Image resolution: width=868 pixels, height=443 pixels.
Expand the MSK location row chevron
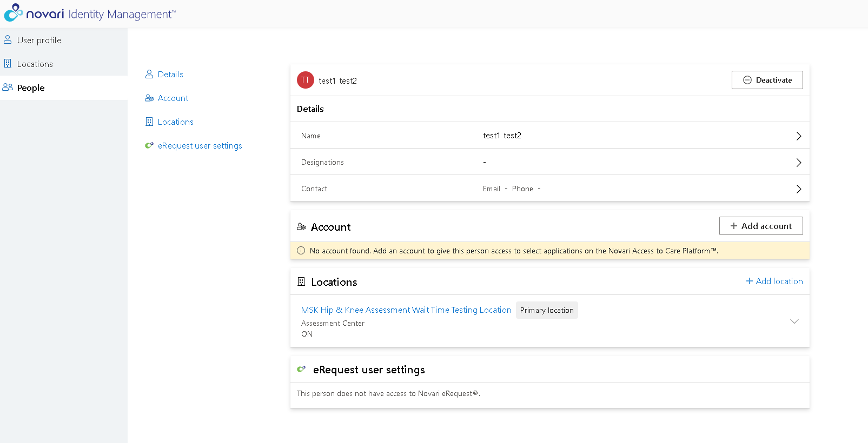[794, 321]
